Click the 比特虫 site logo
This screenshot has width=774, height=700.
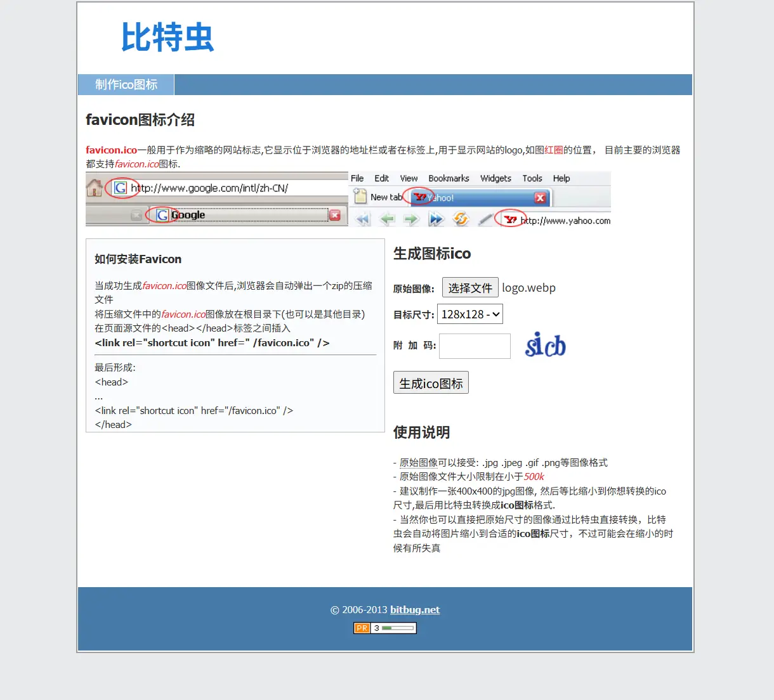[167, 37]
